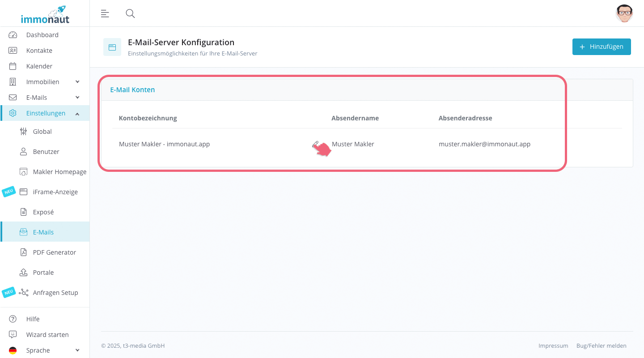Open the Sprache language dropdown
The image size is (644, 358).
(x=77, y=350)
